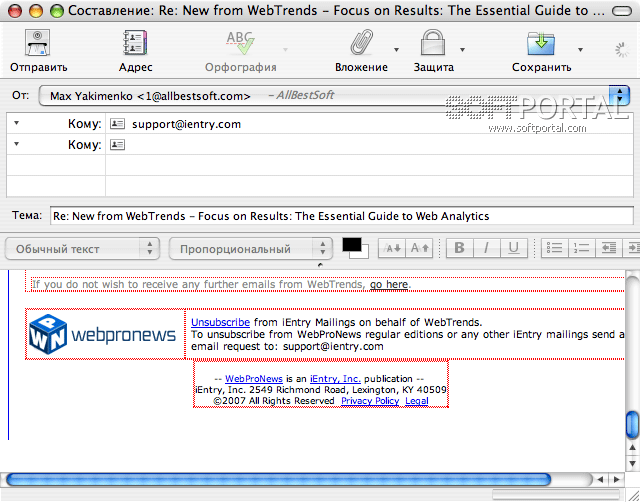Click the indent icon at toolbar edge
640x502 pixels.
pos(632,248)
